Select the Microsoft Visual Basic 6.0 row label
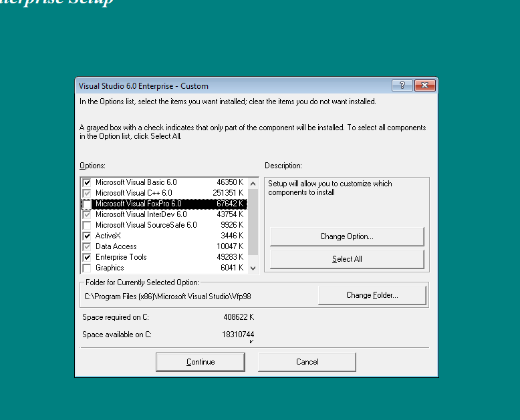 point(136,182)
